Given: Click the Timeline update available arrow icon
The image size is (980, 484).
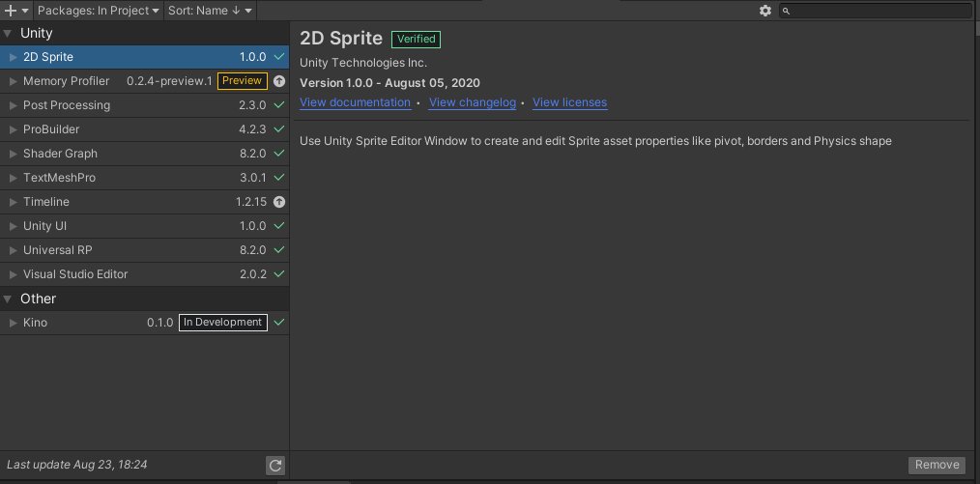Looking at the screenshot, I should coord(279,202).
